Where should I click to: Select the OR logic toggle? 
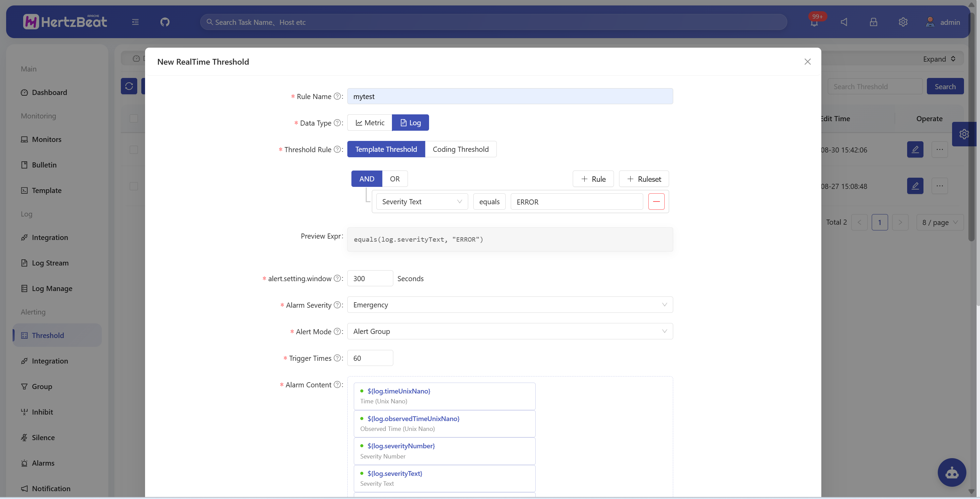[x=395, y=179]
